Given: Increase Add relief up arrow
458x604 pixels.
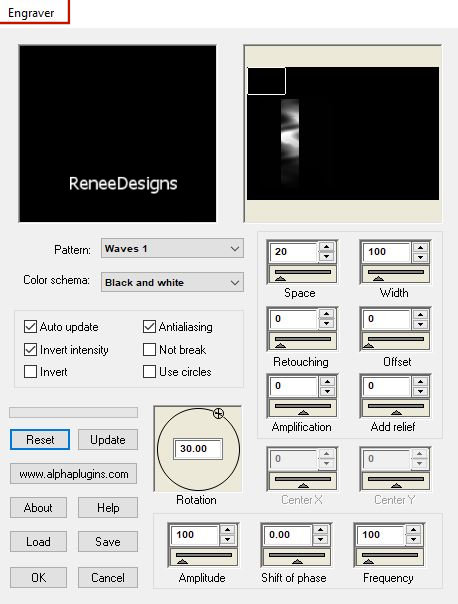Looking at the screenshot, I should point(420,381).
